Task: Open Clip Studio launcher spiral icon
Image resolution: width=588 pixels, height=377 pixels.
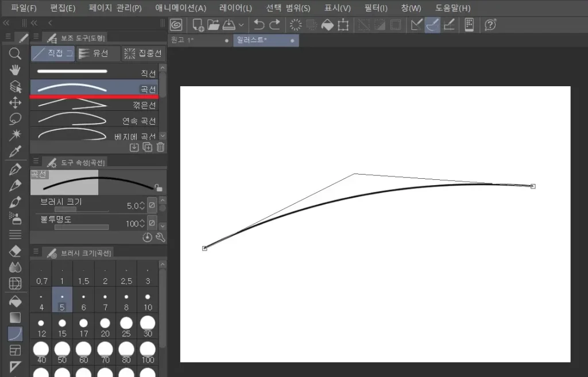Action: coord(176,25)
